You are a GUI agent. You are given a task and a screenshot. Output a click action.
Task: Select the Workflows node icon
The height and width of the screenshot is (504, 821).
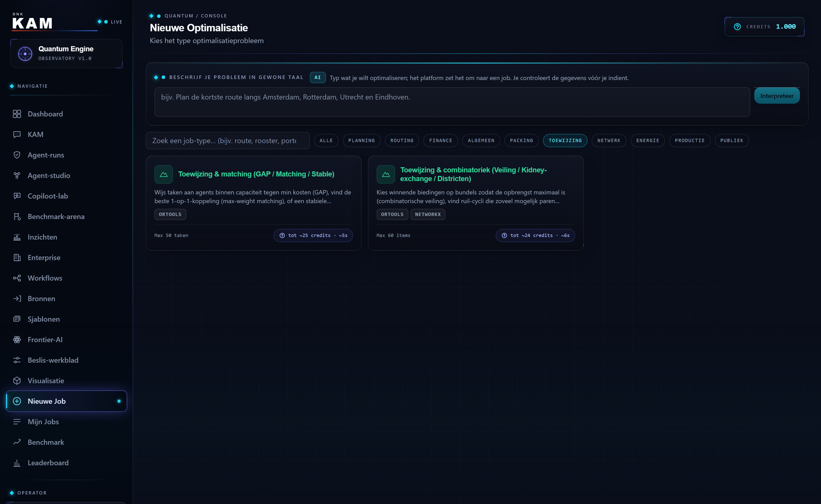point(17,278)
